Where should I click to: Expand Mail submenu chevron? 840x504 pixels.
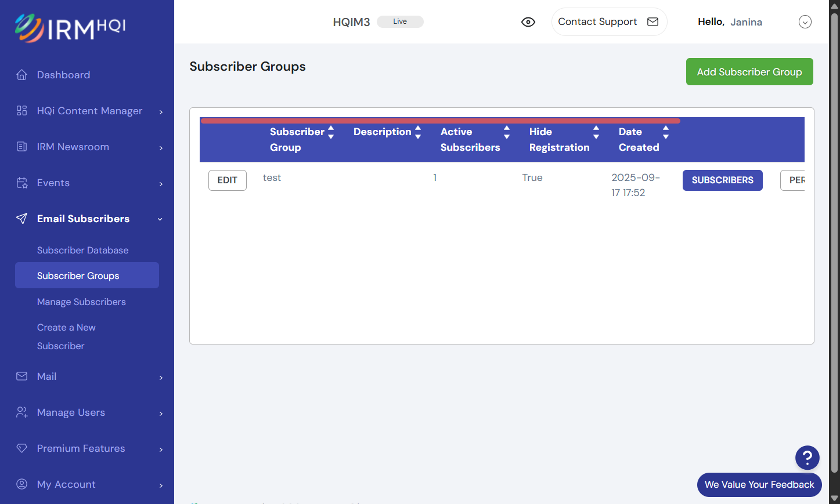[161, 378]
